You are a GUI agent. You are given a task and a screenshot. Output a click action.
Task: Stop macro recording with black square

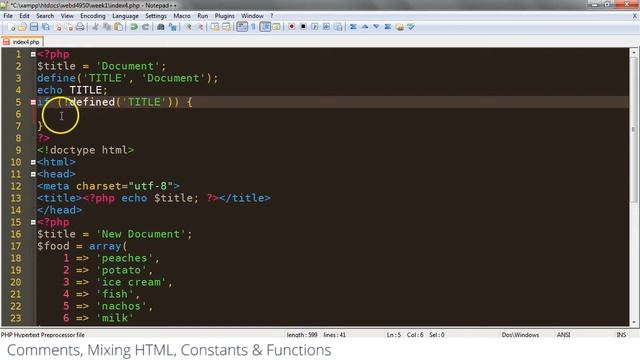303,27
